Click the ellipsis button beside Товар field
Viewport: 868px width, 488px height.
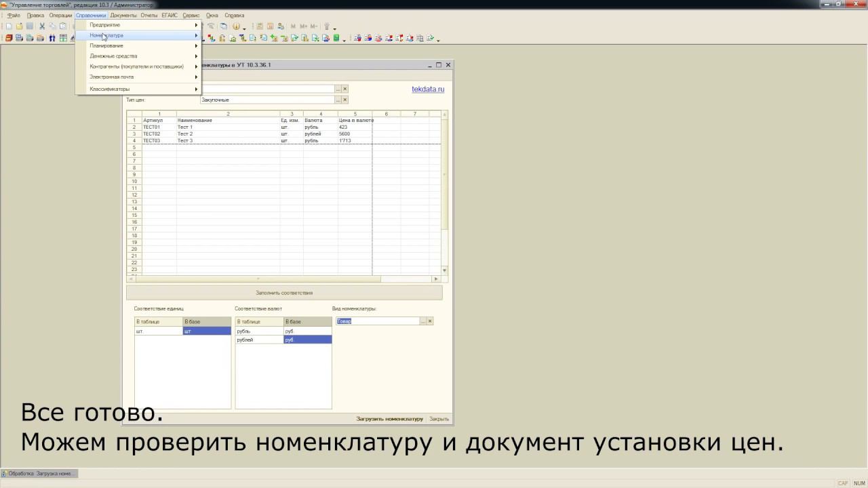coord(423,321)
